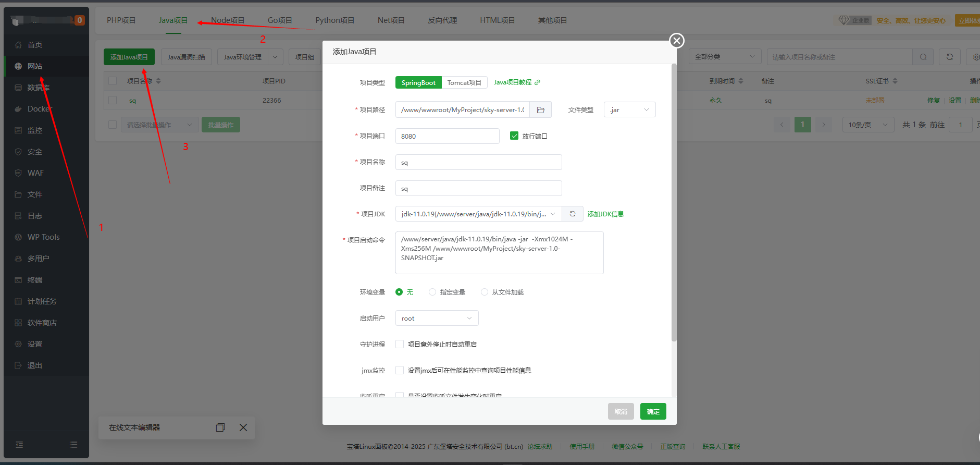Open the 请选择批量操作 dropdown
This screenshot has height=465, width=980.
click(159, 125)
